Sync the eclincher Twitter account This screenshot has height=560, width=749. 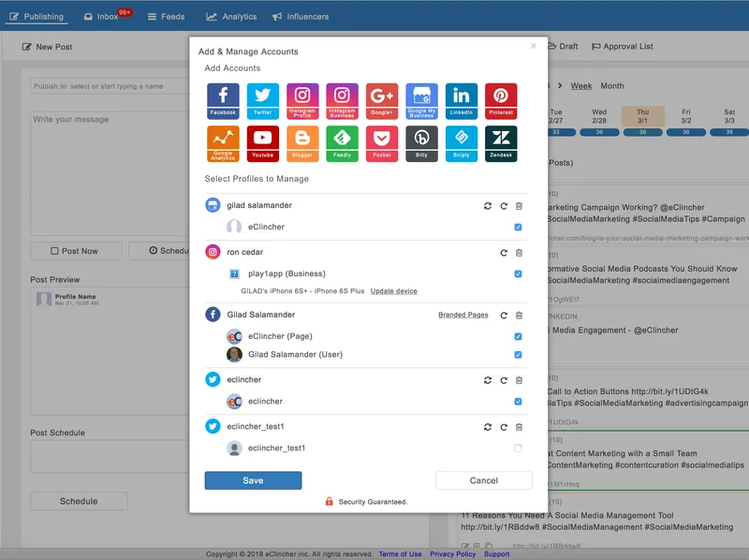tap(487, 380)
